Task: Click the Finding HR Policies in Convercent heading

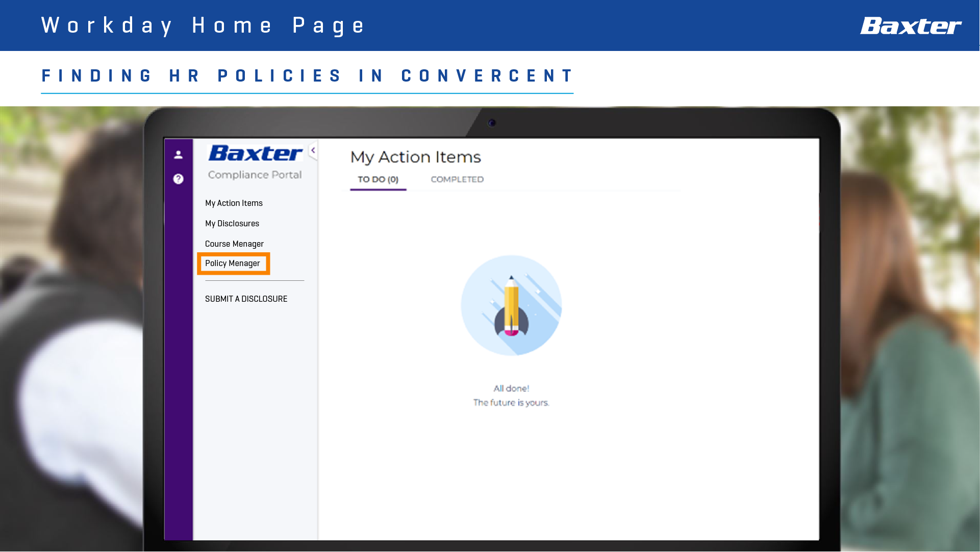Action: (x=307, y=76)
